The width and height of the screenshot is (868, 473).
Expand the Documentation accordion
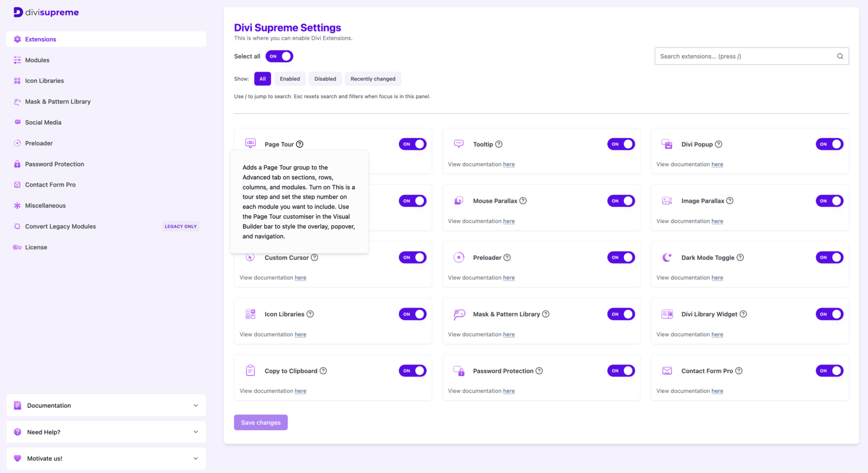click(x=106, y=406)
